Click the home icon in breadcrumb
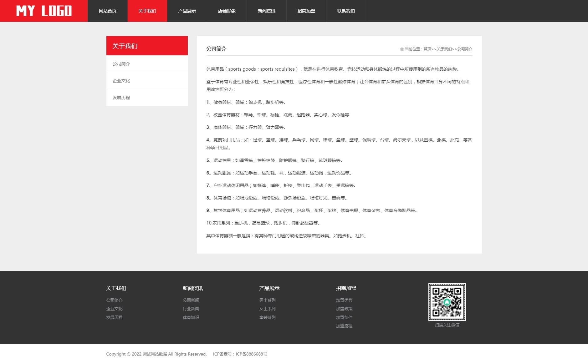Screen dimensions: 588x364 click(x=402, y=49)
